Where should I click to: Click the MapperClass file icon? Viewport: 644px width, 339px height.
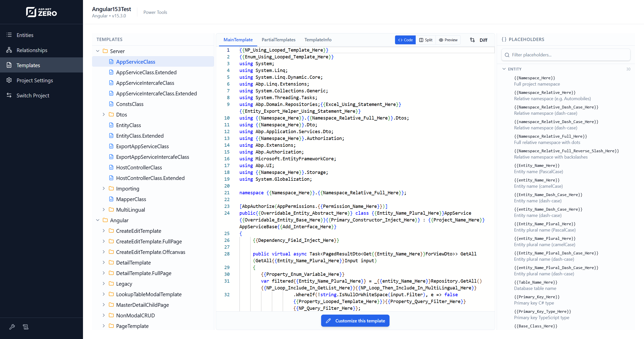click(x=111, y=199)
